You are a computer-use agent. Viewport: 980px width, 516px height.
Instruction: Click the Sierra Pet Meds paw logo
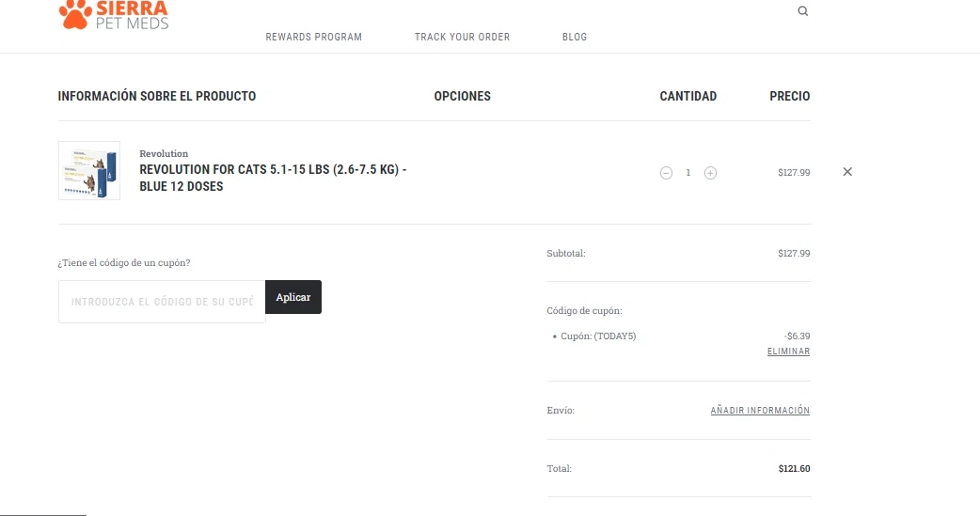(75, 13)
